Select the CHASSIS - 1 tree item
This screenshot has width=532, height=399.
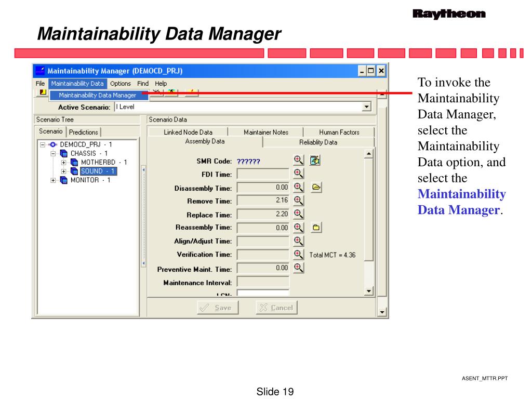point(89,153)
